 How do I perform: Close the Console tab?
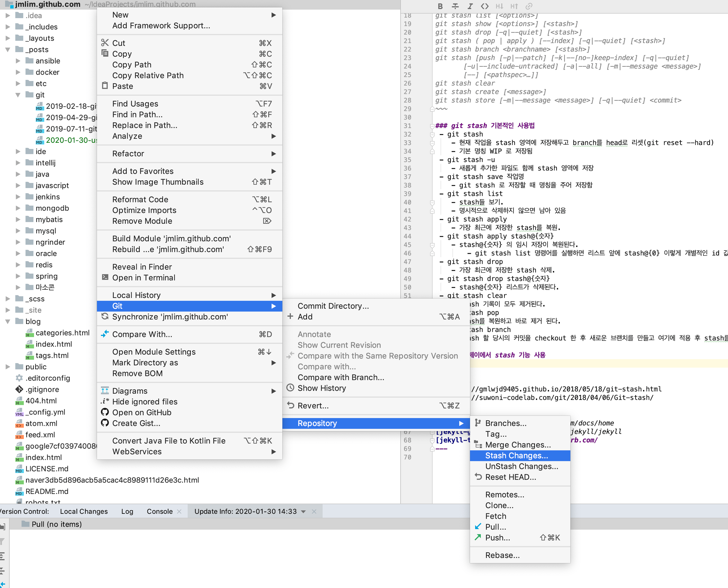point(179,512)
